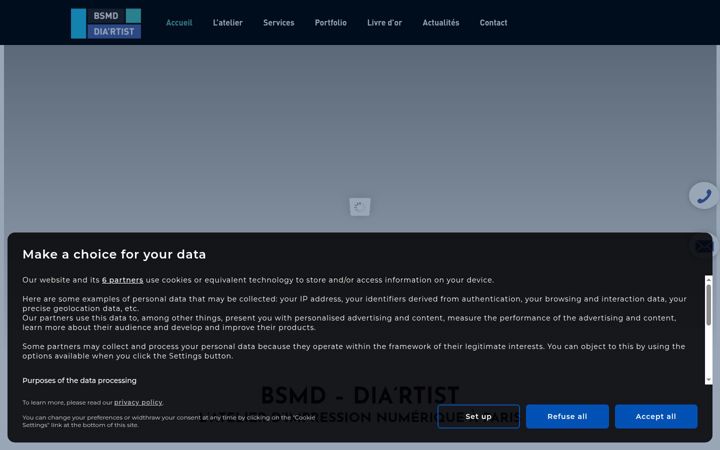
Task: Click the envelope email icon
Action: pyautogui.click(x=704, y=246)
